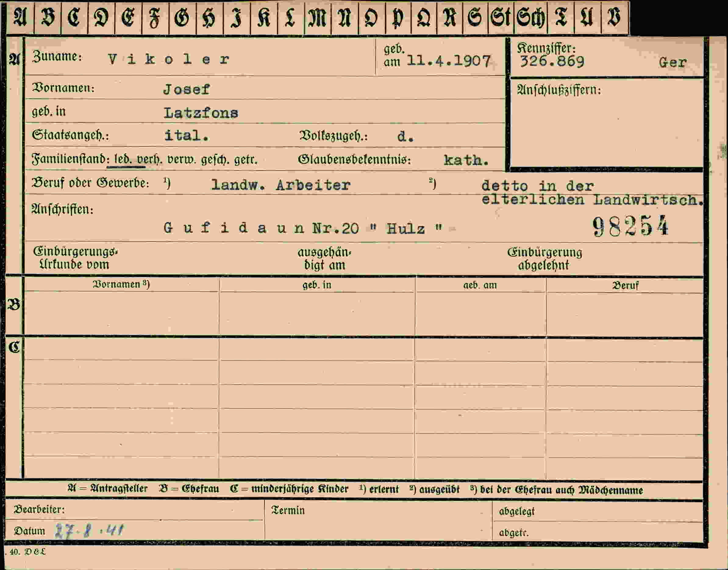The height and width of the screenshot is (570, 728).
Task: Click the 'Anschriften:' label
Action: pos(62,209)
